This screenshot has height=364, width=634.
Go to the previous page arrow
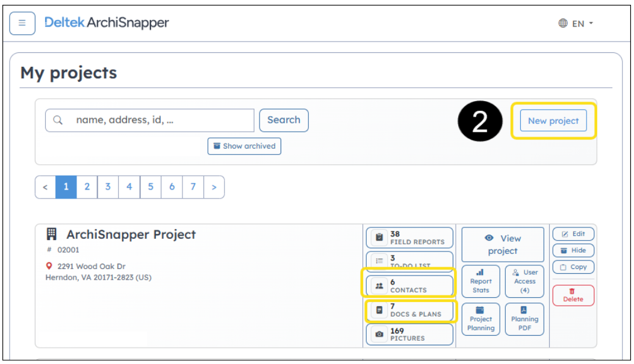click(x=45, y=187)
